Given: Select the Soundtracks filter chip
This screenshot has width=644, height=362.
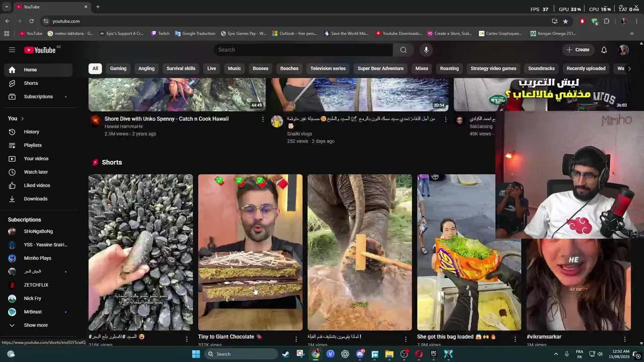Looking at the screenshot, I should click(541, 68).
